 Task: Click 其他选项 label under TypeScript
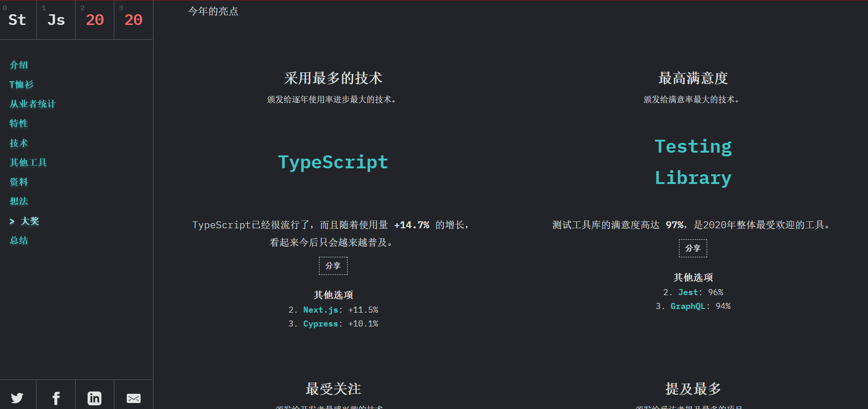(333, 295)
